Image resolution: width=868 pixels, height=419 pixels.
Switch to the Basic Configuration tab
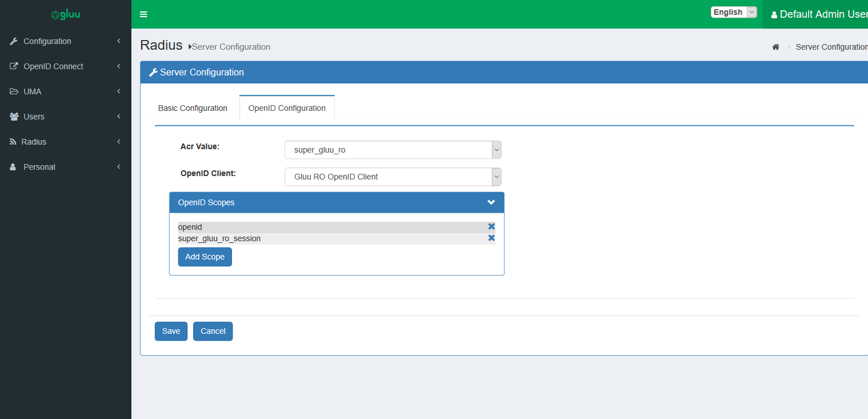click(x=193, y=107)
